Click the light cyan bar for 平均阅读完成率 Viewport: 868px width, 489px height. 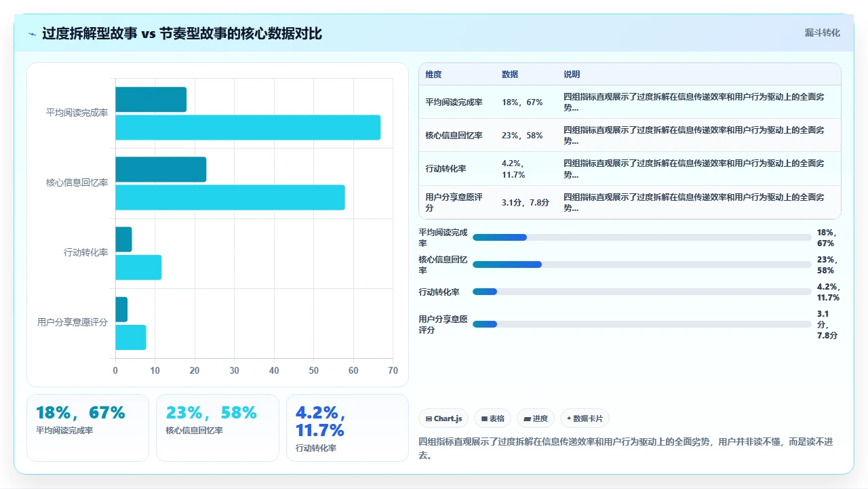(x=248, y=128)
